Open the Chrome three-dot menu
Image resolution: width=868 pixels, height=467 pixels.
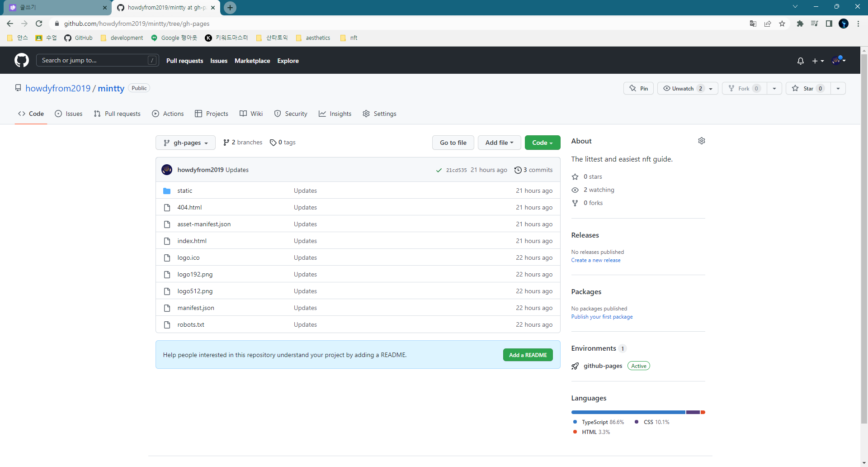click(x=858, y=24)
